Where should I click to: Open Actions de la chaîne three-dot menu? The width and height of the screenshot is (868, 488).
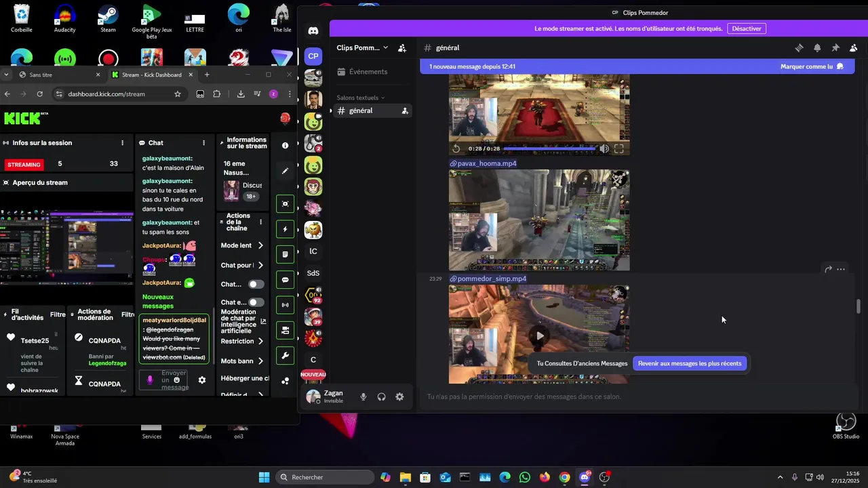click(x=260, y=222)
